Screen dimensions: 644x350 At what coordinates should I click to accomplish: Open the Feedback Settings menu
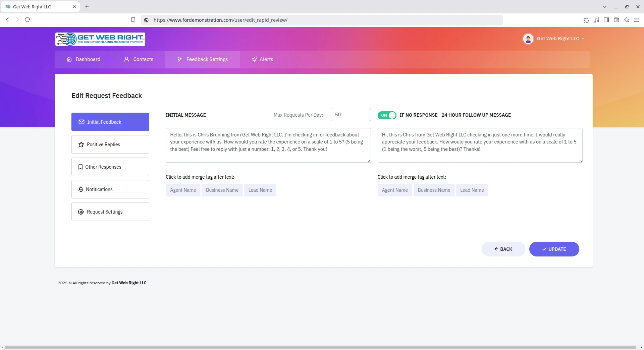pos(202,59)
